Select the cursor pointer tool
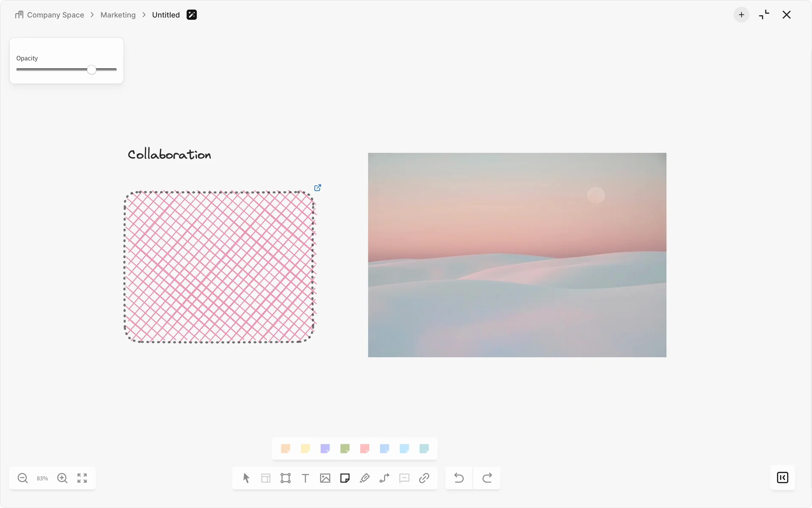Screen dimensions: 812x508 [246, 478]
